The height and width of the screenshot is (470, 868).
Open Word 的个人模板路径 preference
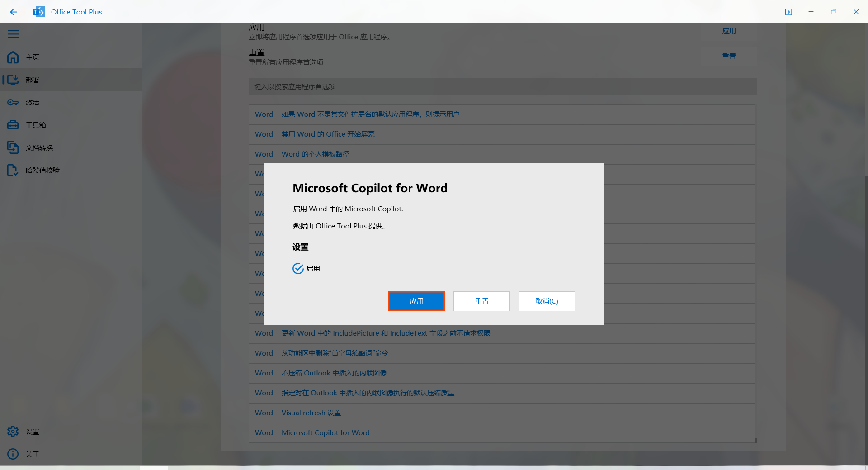click(x=502, y=154)
